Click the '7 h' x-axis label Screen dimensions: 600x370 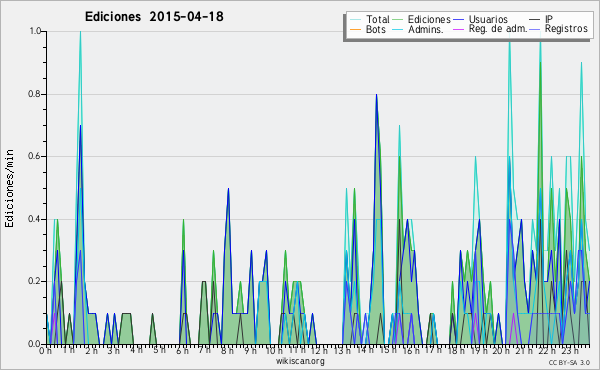[204, 350]
